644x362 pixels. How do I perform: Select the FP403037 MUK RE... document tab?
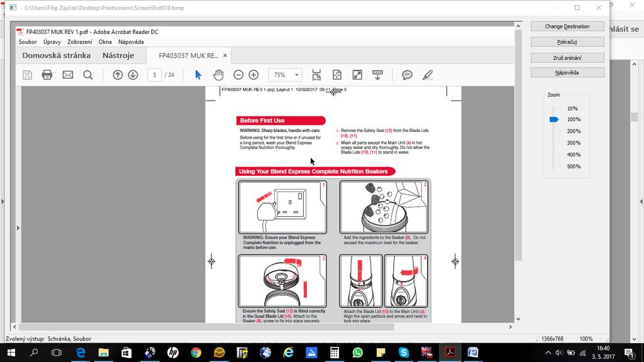[x=189, y=55]
